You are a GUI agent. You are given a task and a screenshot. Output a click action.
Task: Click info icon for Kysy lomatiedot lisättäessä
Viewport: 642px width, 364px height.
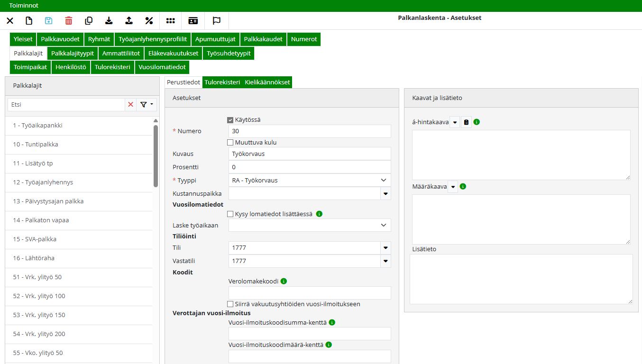tap(319, 214)
